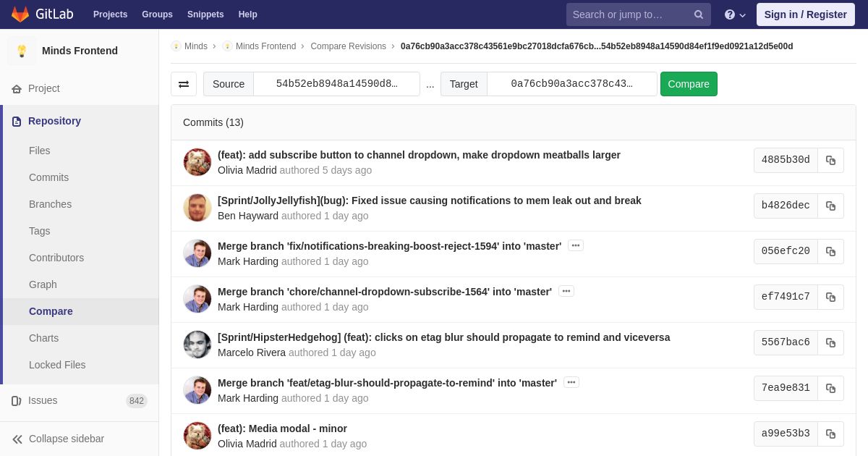
Task: Open the Minds Frontend project title
Action: 80,51
